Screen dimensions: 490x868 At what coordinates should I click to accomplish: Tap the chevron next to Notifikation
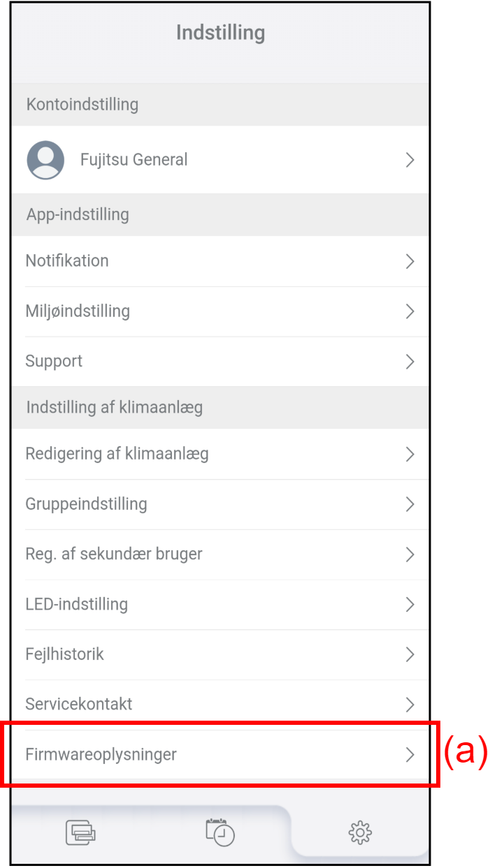coord(410,261)
